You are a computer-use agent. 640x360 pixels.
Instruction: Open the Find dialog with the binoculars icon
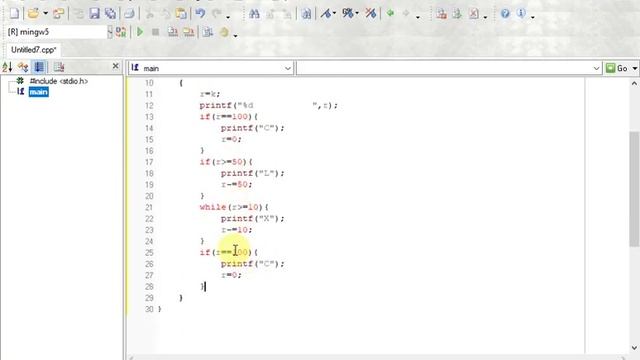point(254,13)
